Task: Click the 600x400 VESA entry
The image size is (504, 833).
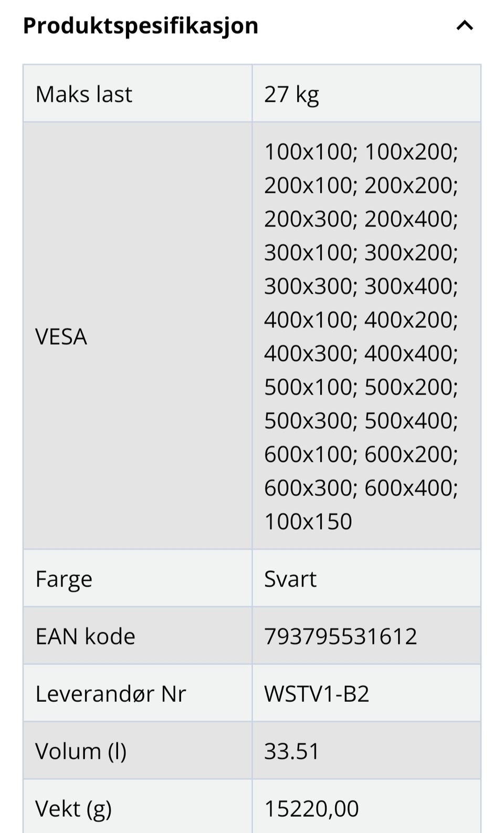Action: (x=408, y=488)
